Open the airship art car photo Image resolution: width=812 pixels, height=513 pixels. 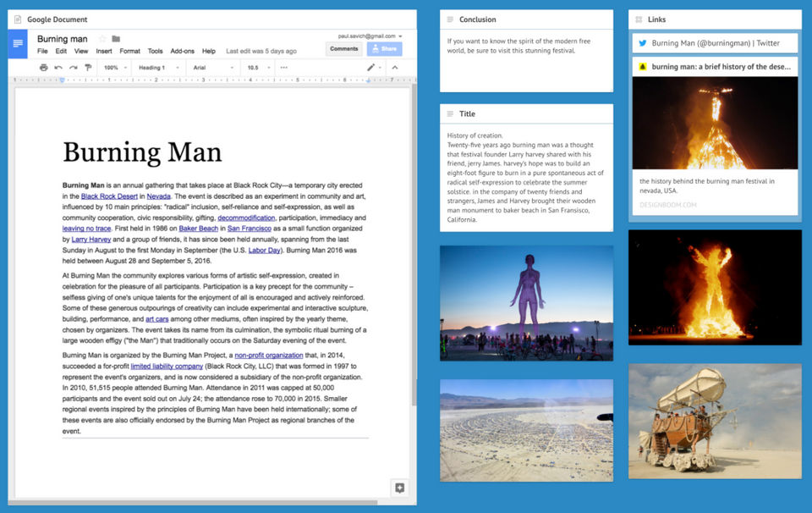point(715,421)
